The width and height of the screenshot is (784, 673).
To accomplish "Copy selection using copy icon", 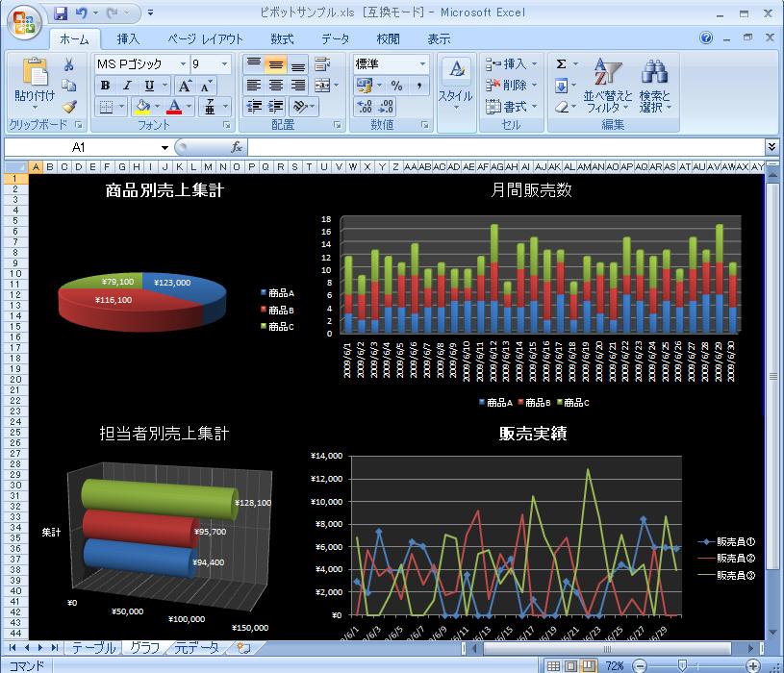I will click(69, 86).
